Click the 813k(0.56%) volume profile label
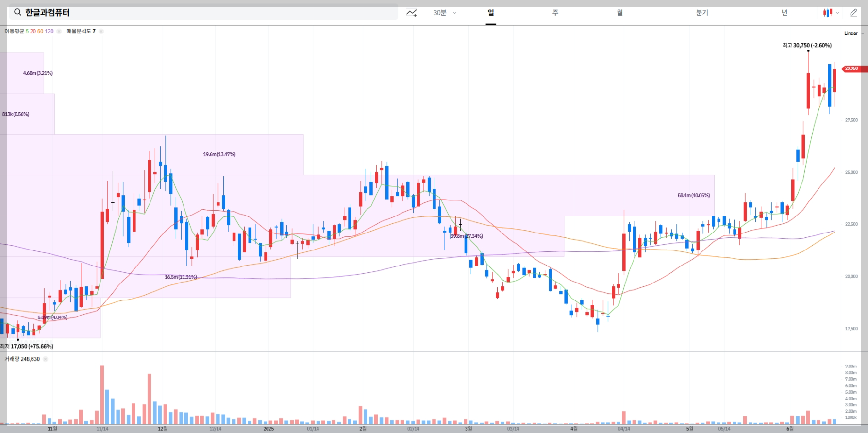Image resolution: width=868 pixels, height=433 pixels. click(x=16, y=114)
